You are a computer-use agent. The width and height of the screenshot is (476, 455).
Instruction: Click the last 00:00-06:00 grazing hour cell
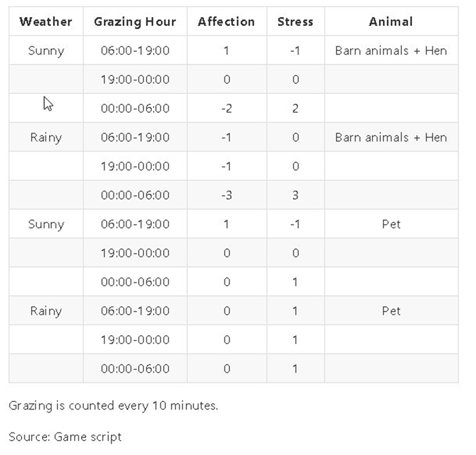coord(135,369)
